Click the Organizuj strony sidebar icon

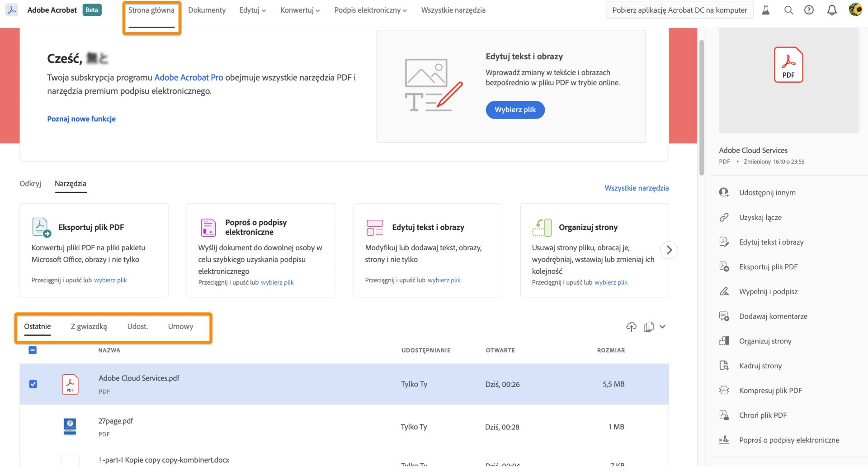[724, 341]
